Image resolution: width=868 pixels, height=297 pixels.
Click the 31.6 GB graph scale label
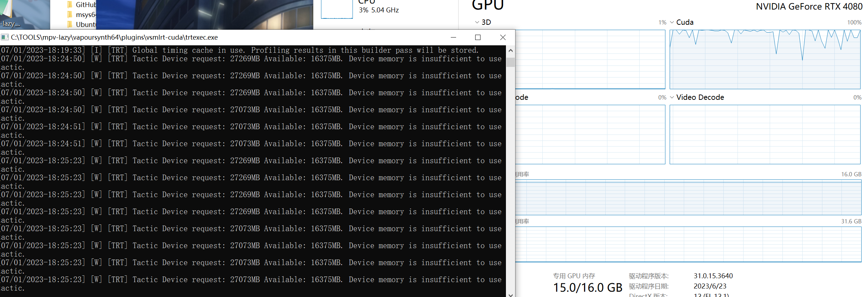(x=851, y=221)
